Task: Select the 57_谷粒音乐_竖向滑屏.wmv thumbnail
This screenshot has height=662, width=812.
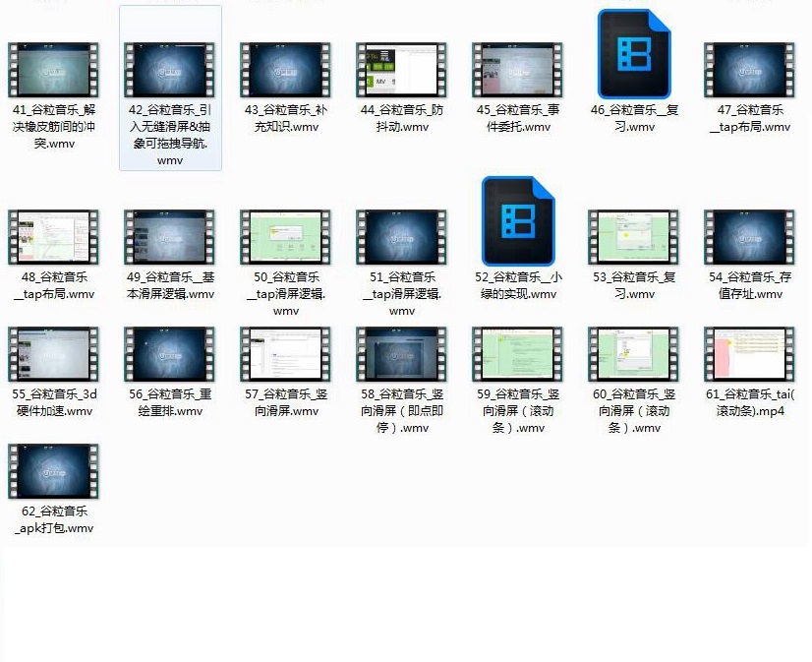Action: click(285, 355)
